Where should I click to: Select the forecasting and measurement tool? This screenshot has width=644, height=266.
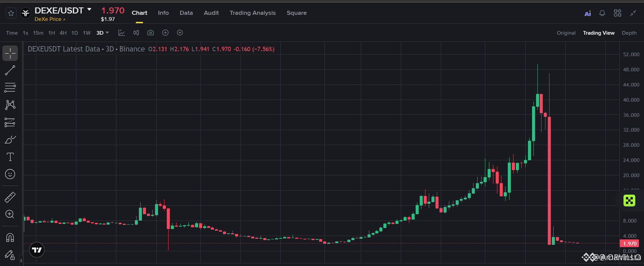tap(10, 122)
